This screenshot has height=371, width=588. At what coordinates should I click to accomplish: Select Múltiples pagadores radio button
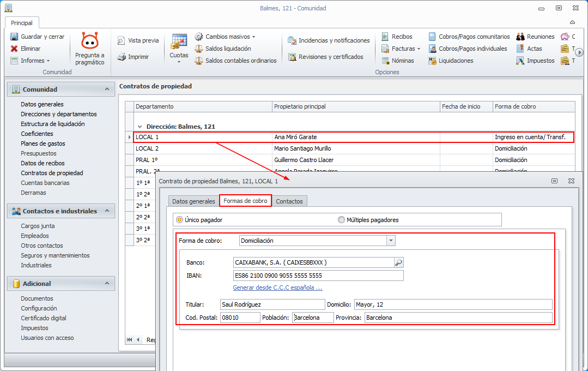point(341,220)
